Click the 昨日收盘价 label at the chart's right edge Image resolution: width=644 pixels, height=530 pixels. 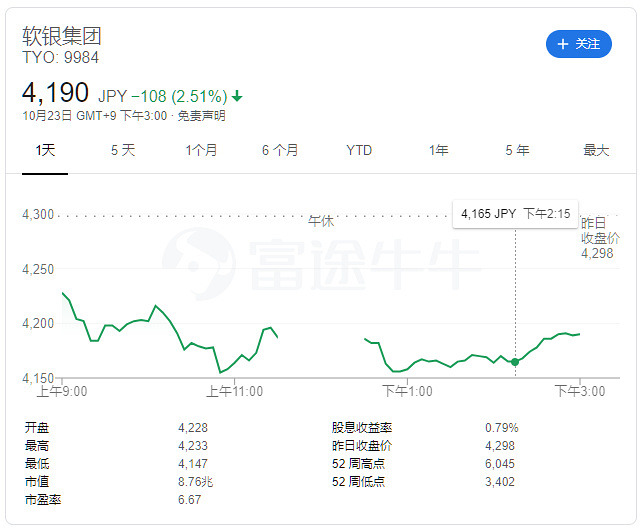coord(600,230)
